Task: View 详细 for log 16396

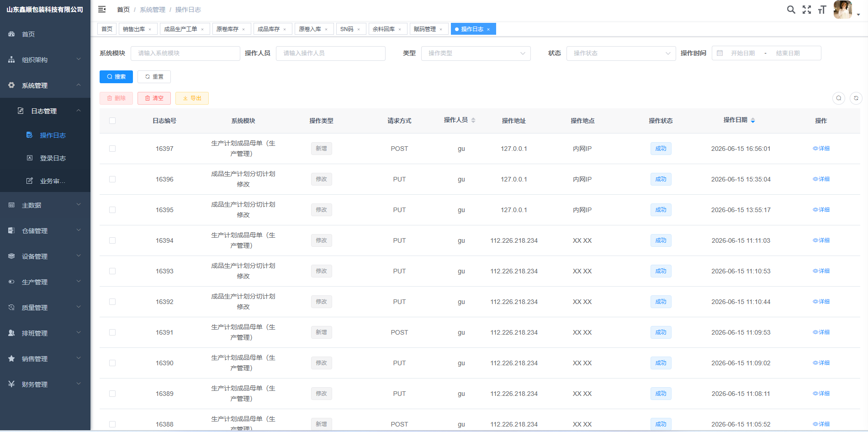Action: pyautogui.click(x=821, y=179)
